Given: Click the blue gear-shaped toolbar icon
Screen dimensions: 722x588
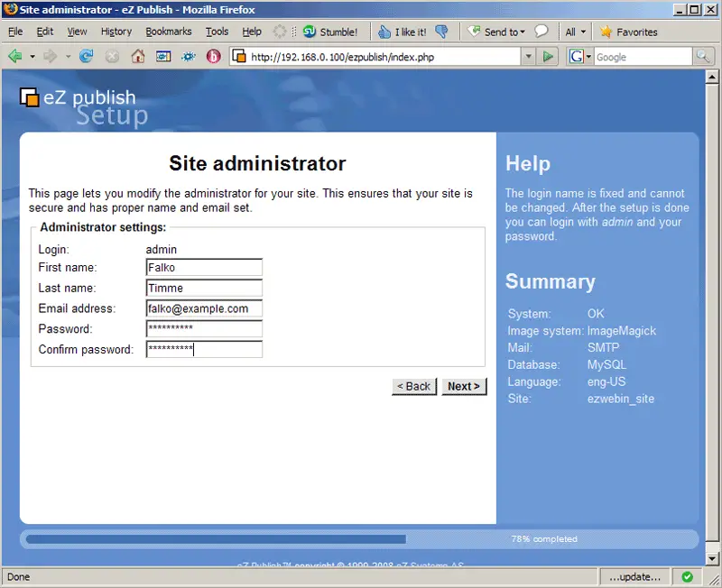Looking at the screenshot, I should (189, 57).
